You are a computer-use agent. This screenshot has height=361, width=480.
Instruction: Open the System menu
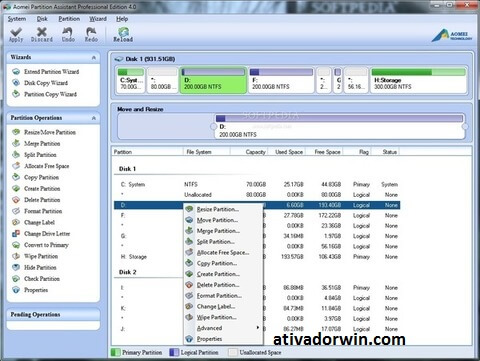click(x=17, y=19)
